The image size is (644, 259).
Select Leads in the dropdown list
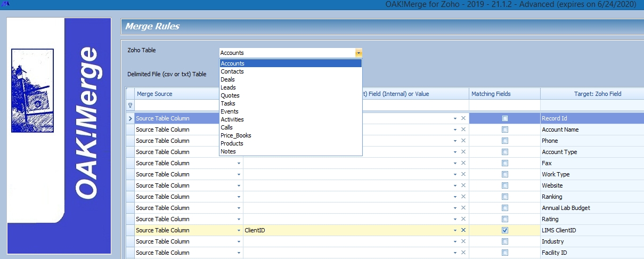point(291,87)
